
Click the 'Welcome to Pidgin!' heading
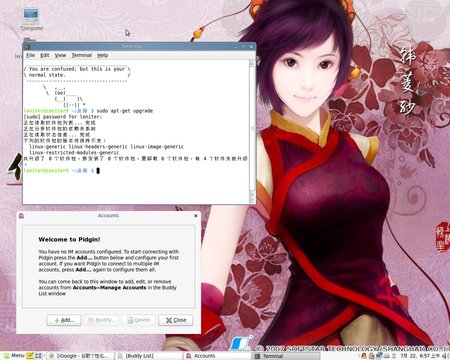pos(69,239)
